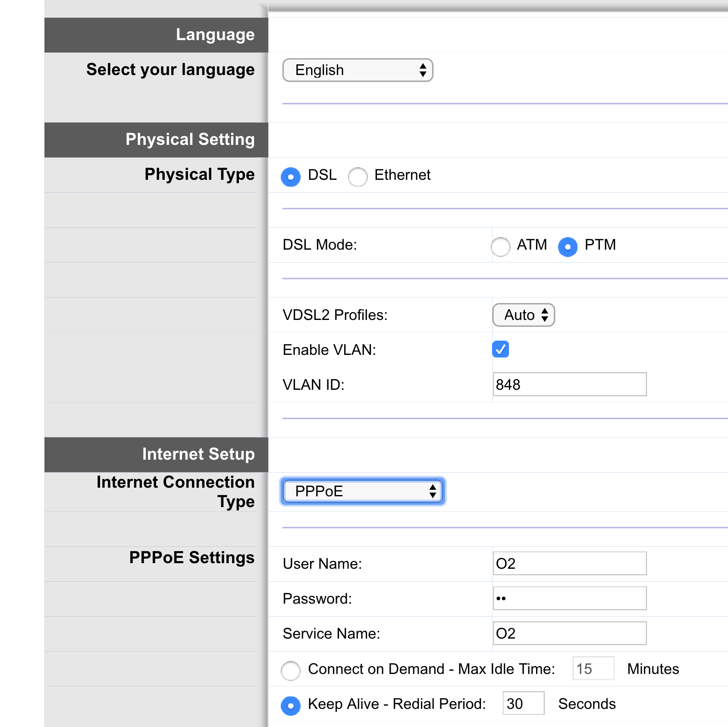728x727 pixels.
Task: Click the Language section header
Action: [215, 34]
